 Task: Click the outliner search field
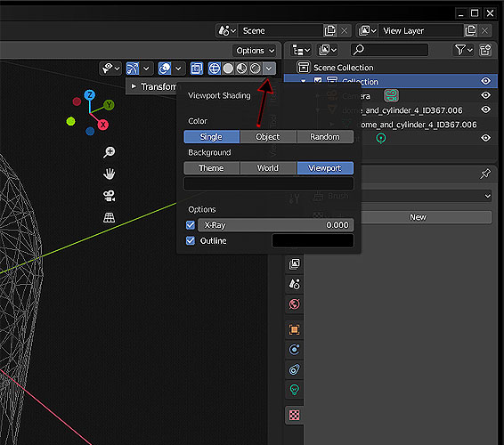(389, 50)
